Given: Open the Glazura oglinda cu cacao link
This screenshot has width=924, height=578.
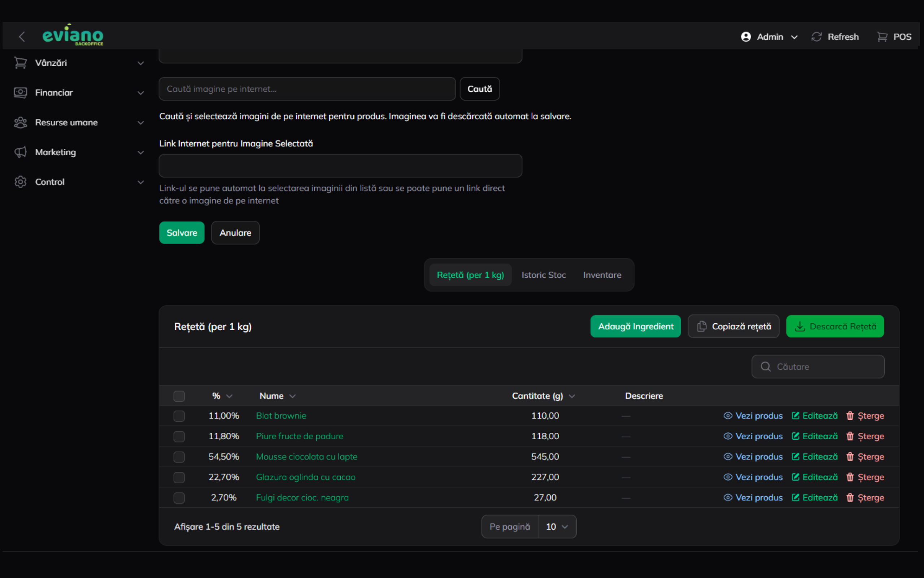Looking at the screenshot, I should coord(305,477).
